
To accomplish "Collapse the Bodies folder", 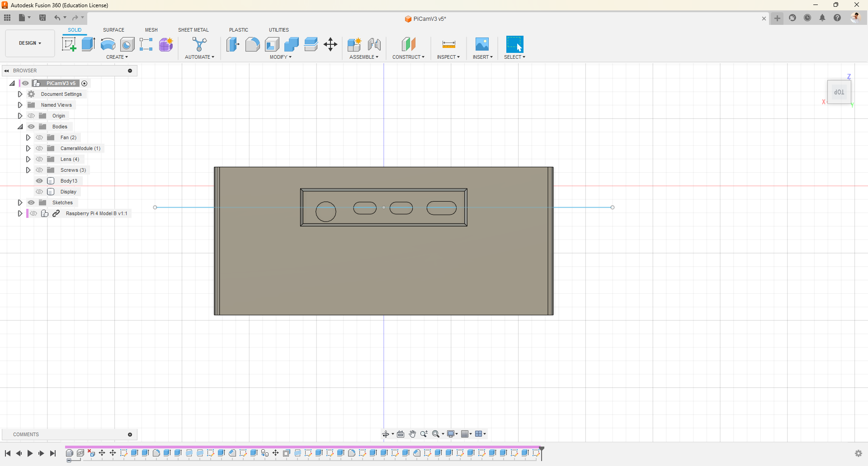I will click(20, 127).
